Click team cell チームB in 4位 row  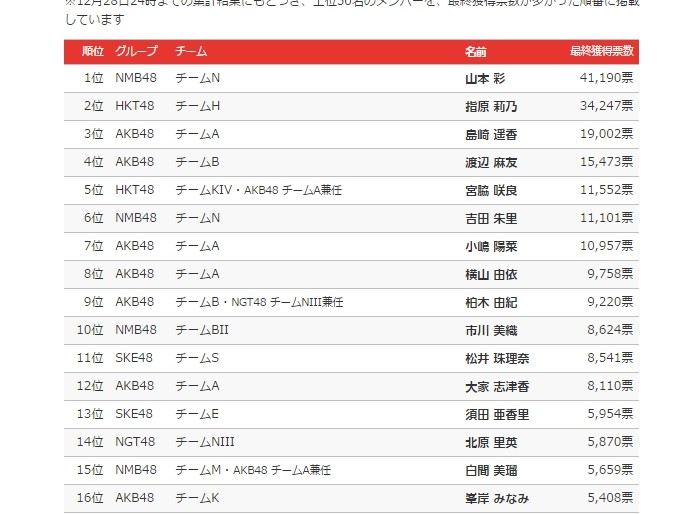[x=197, y=162]
